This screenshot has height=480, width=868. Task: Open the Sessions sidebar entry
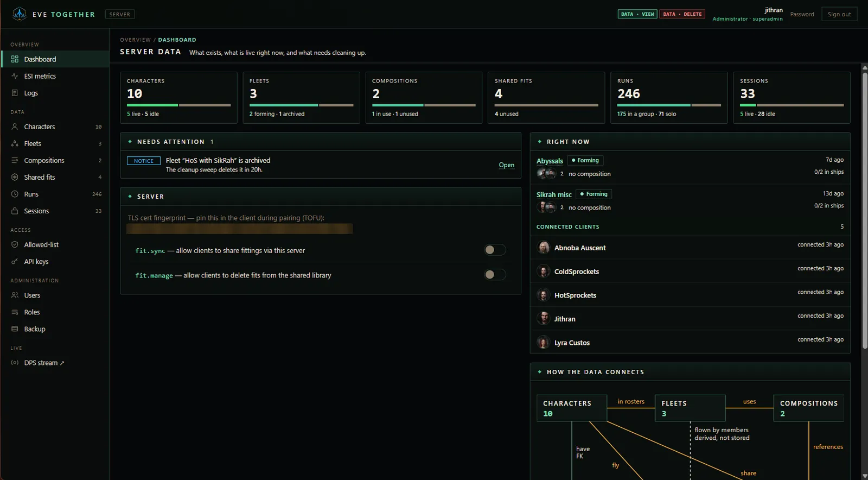click(x=55, y=211)
